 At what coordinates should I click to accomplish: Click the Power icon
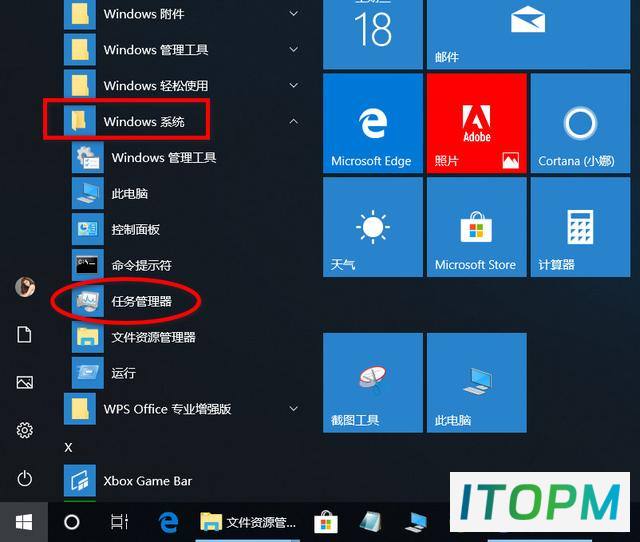coord(24,478)
